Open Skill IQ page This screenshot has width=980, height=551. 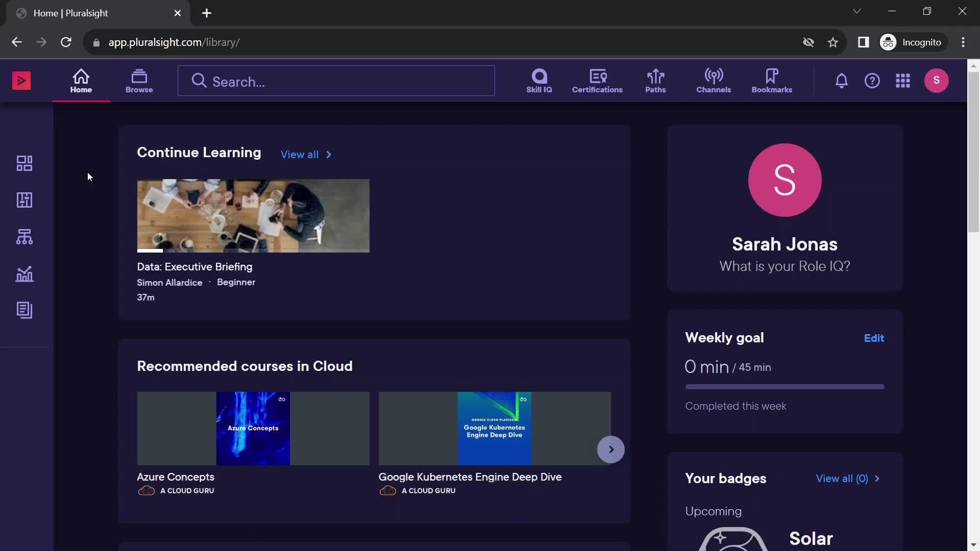(539, 81)
